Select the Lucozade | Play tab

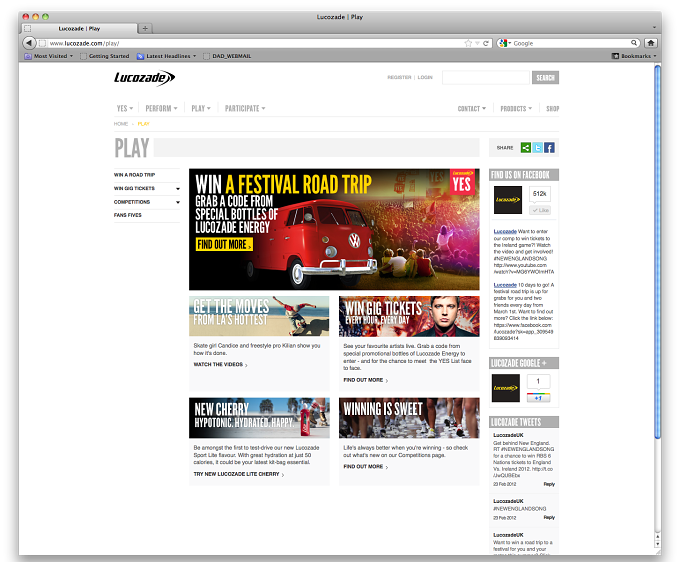tap(79, 28)
